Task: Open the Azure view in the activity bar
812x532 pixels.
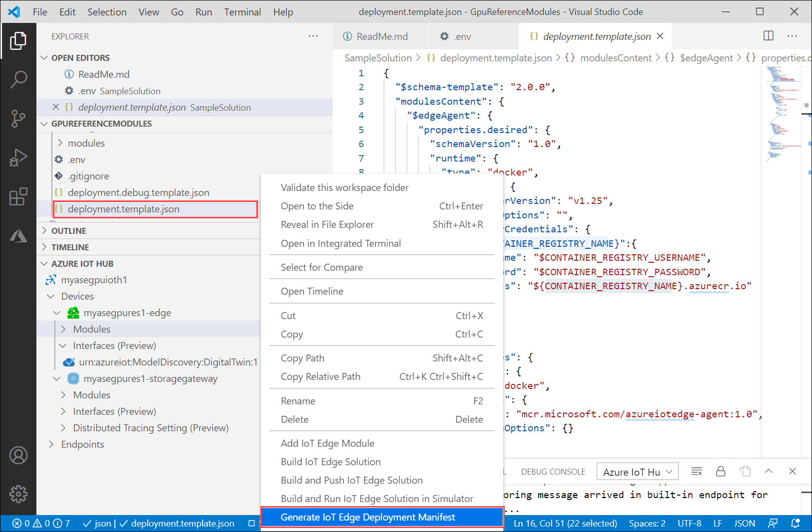Action: tap(18, 235)
